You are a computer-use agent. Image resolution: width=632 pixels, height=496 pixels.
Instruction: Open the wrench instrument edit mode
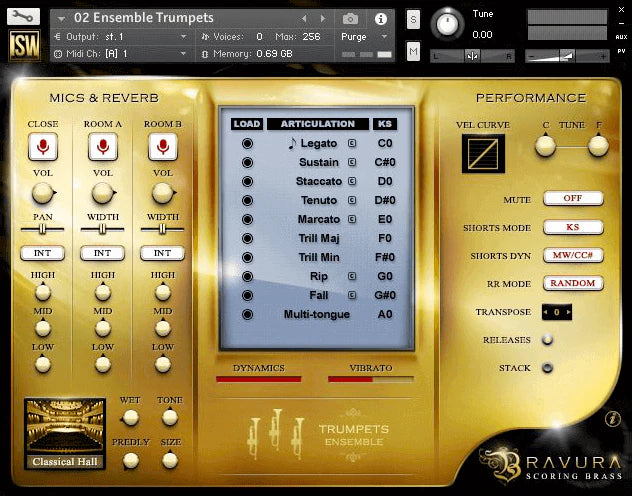click(23, 17)
